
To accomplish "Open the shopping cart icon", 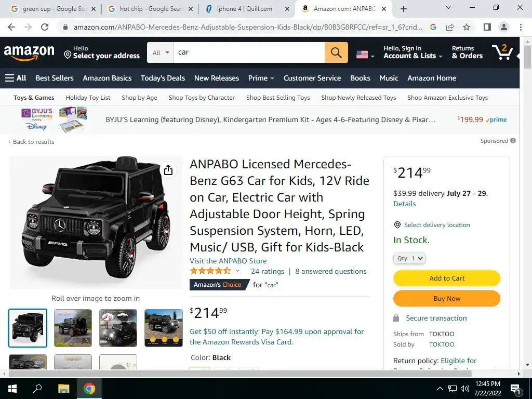I will click(502, 52).
